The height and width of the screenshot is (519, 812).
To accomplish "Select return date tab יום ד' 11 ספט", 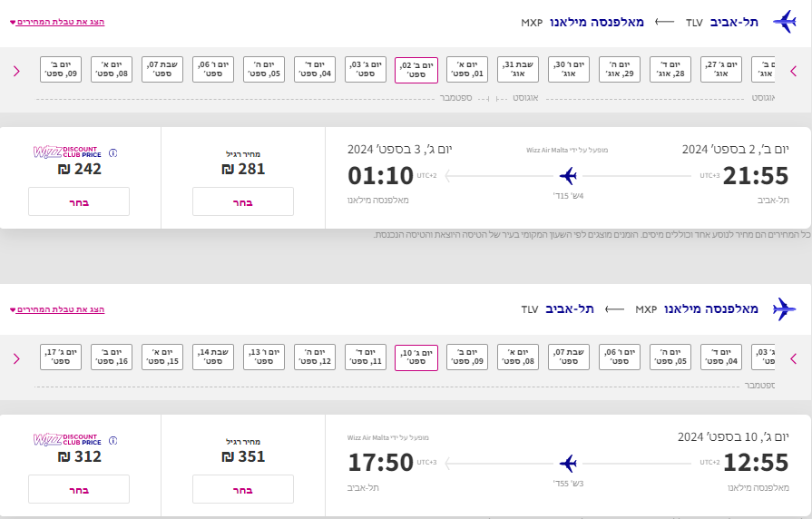I will coord(366,357).
